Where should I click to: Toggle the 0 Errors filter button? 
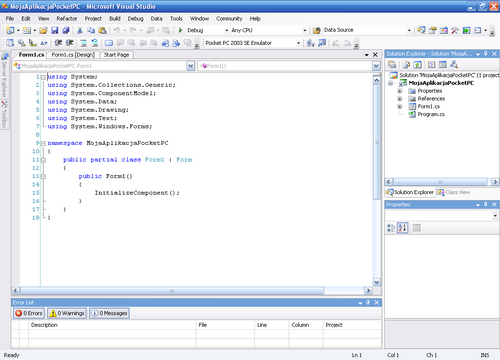pos(29,313)
